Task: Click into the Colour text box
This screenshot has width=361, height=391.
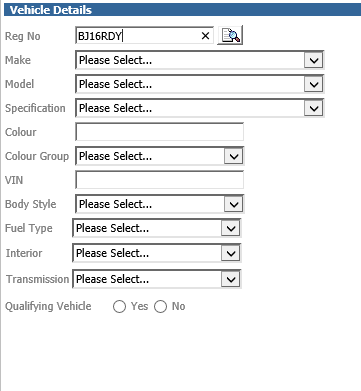Action: 160,132
